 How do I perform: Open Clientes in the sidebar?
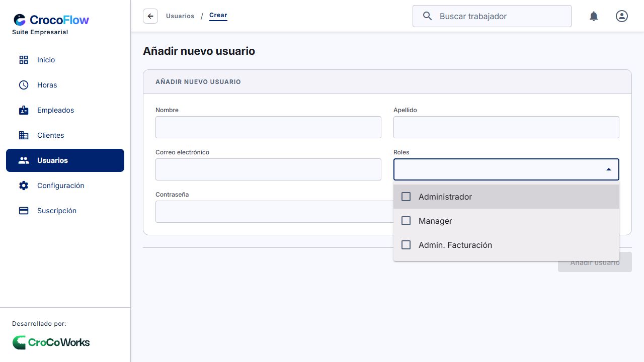65,135
